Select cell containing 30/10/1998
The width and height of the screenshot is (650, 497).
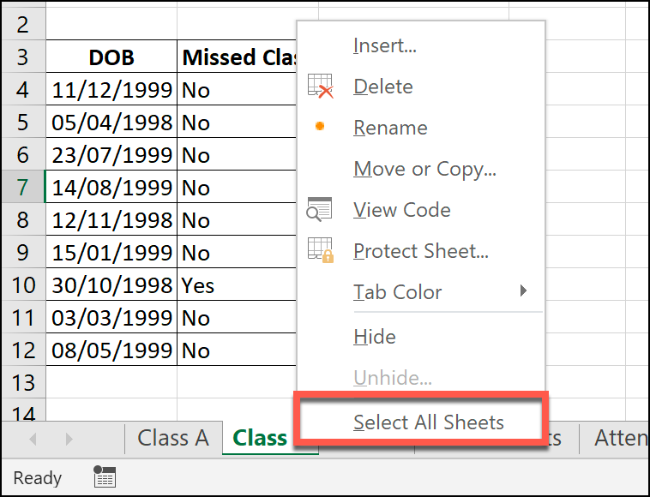pos(111,285)
